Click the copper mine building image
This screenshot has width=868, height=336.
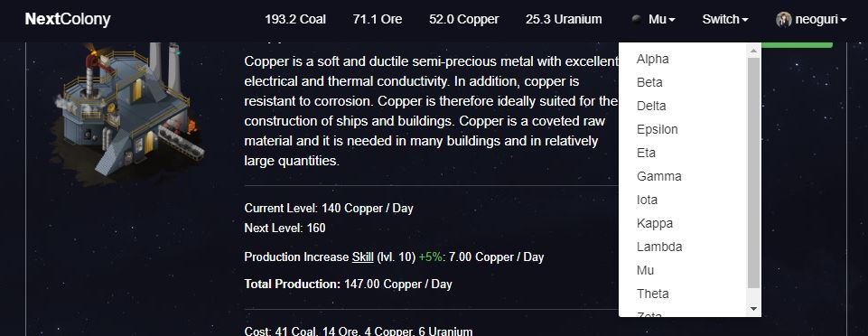127,109
